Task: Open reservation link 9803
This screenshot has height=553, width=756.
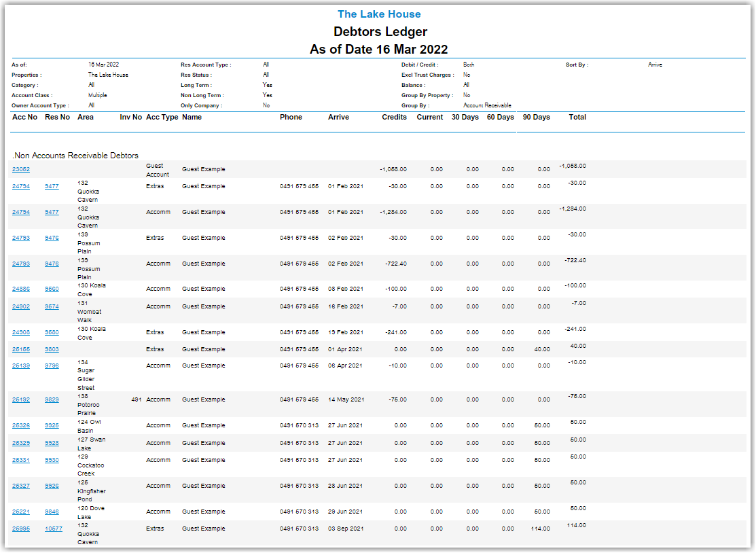Action: point(52,350)
